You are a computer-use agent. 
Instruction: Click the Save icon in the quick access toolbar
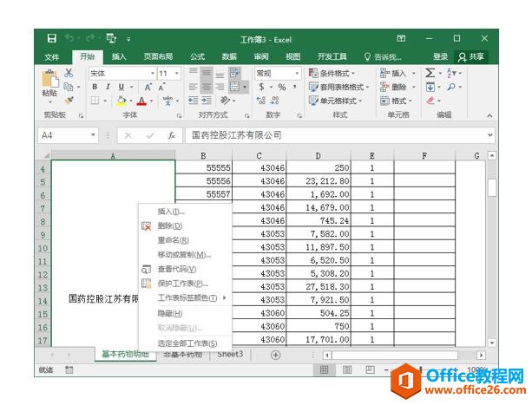(x=51, y=38)
